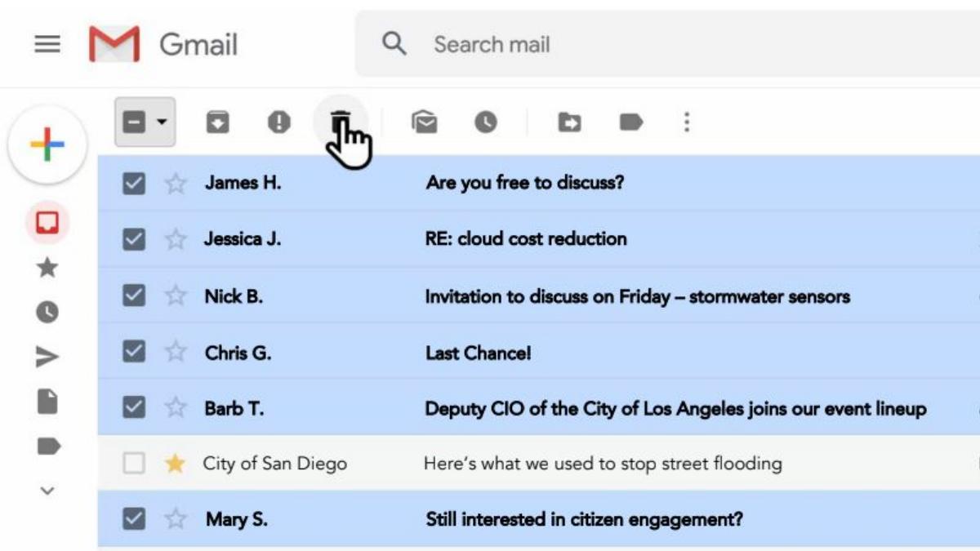The height and width of the screenshot is (551, 980).
Task: Uncheck the Nick B. email checkbox
Action: click(x=134, y=295)
